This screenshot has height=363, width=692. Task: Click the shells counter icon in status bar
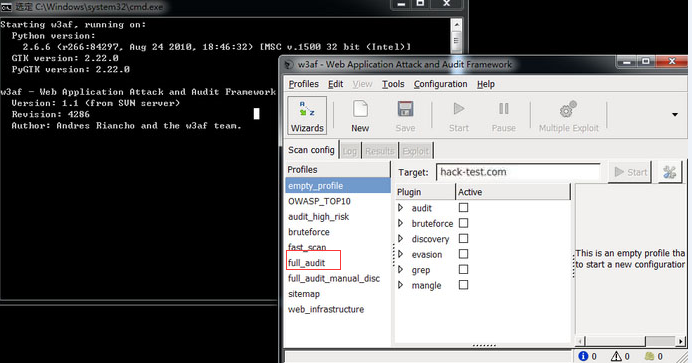[x=649, y=356]
